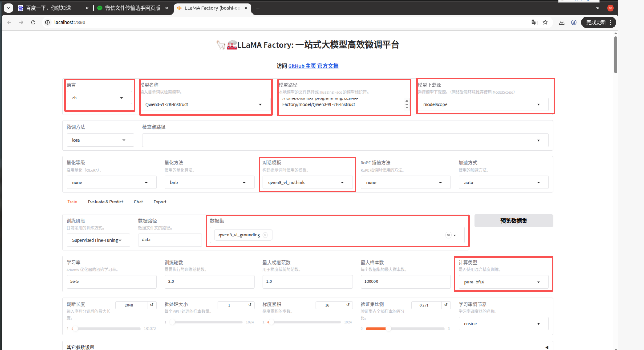Viewport: 644px width, 350px height.
Task: Go back in browser history
Action: tap(9, 23)
